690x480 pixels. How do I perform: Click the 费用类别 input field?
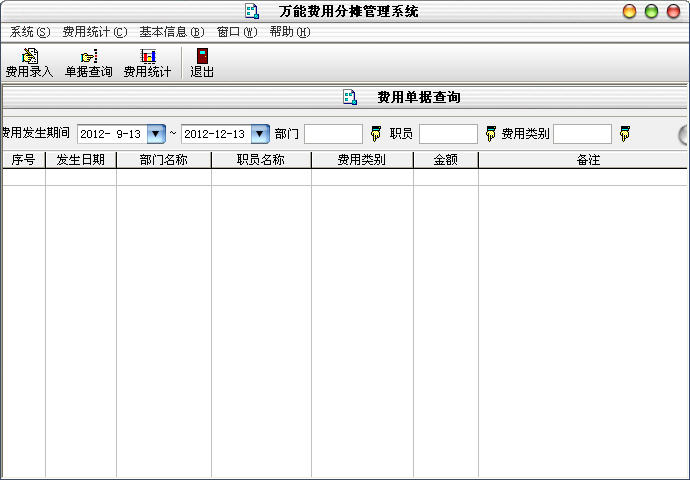point(582,134)
